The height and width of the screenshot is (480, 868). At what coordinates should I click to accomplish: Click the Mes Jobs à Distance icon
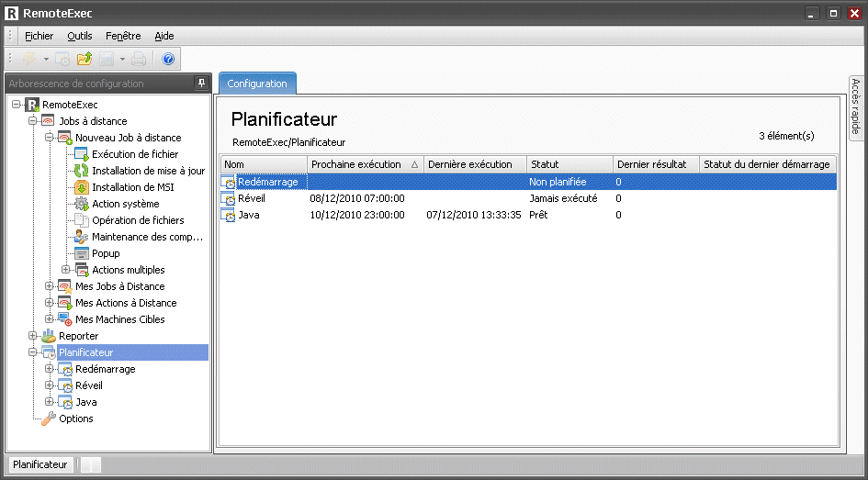coord(65,286)
